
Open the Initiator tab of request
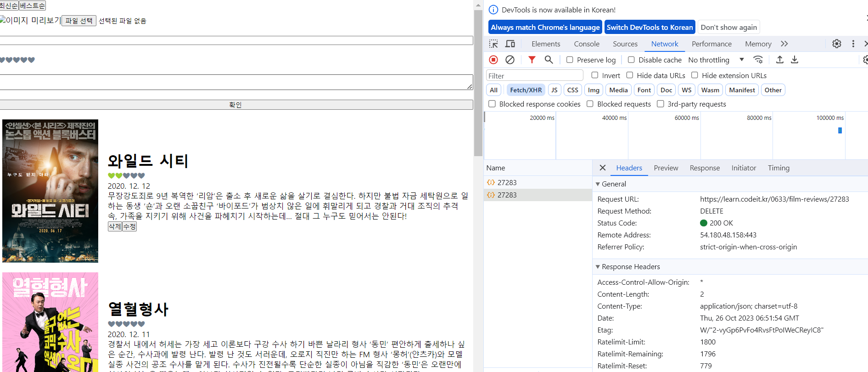tap(744, 168)
